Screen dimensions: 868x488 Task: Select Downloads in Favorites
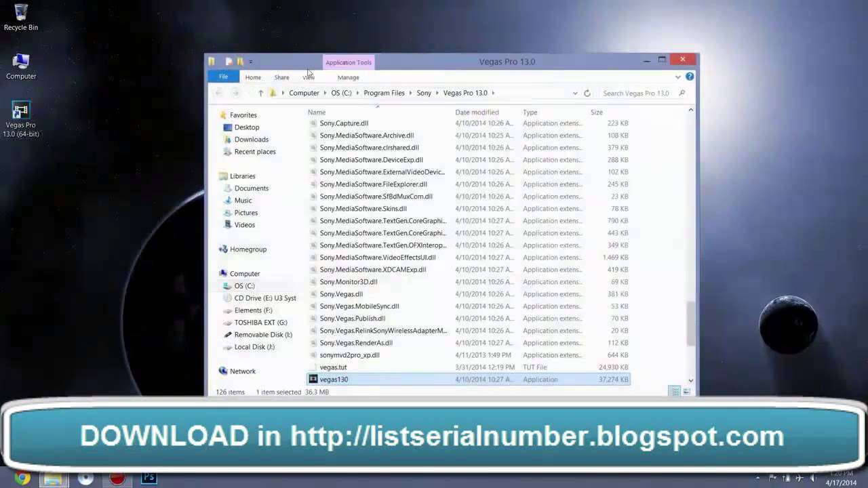251,140
